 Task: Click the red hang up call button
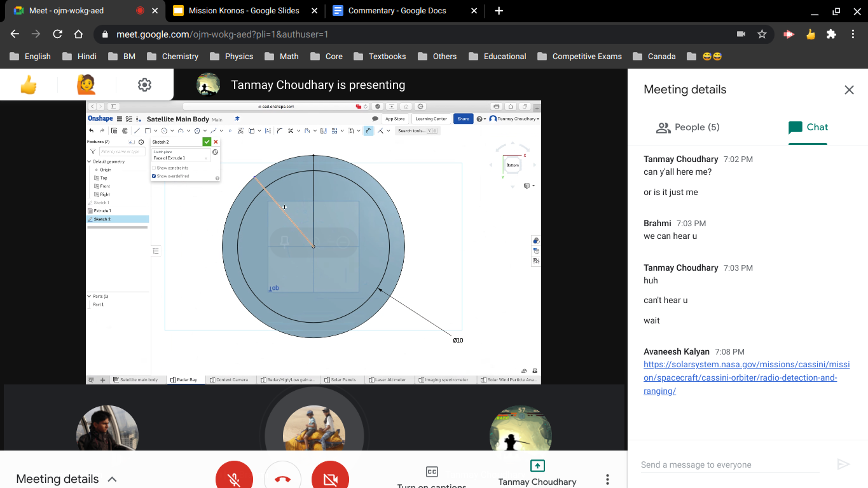coord(282,478)
